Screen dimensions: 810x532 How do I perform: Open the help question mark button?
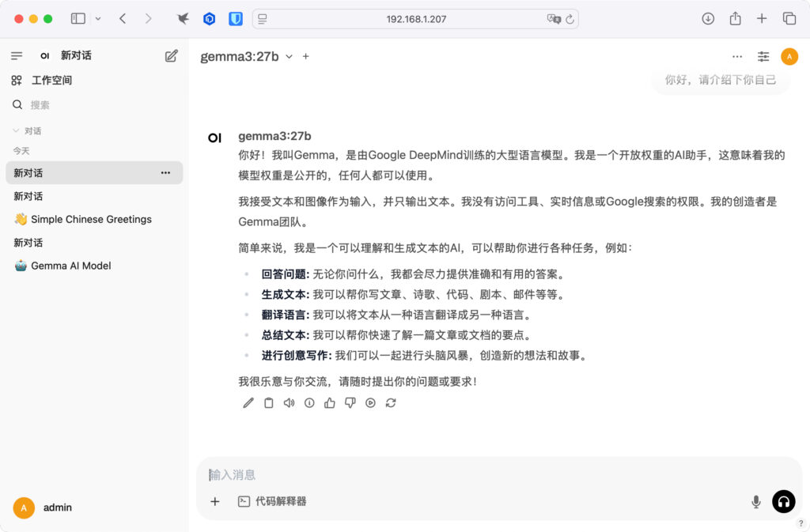pos(801,523)
